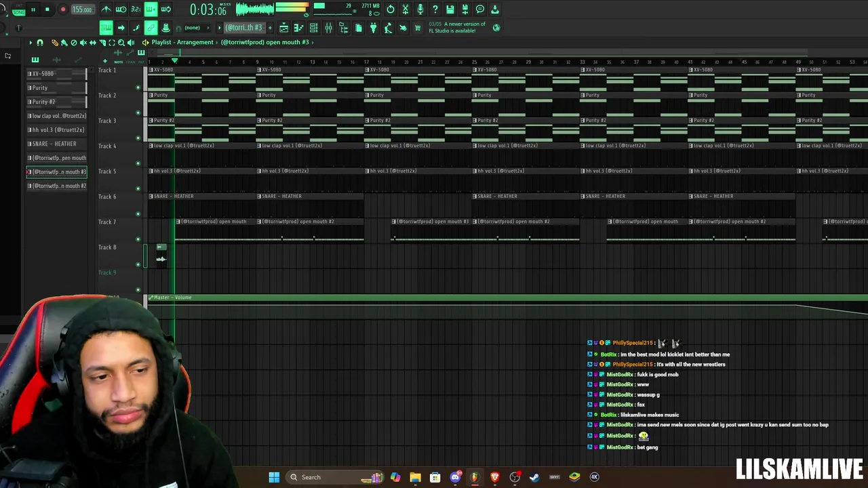This screenshot has width=868, height=488.
Task: Toggle wait for input before recording
Action: click(121, 9)
